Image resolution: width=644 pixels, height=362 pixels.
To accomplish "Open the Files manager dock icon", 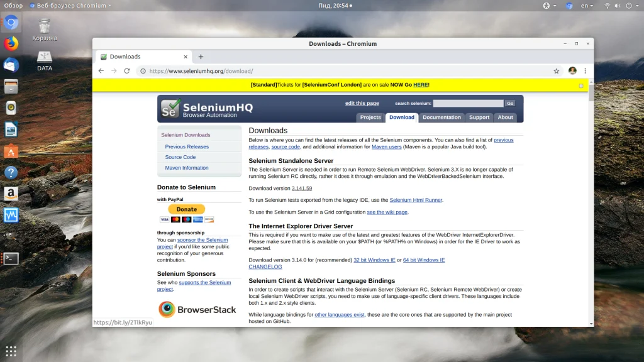I will (x=11, y=87).
